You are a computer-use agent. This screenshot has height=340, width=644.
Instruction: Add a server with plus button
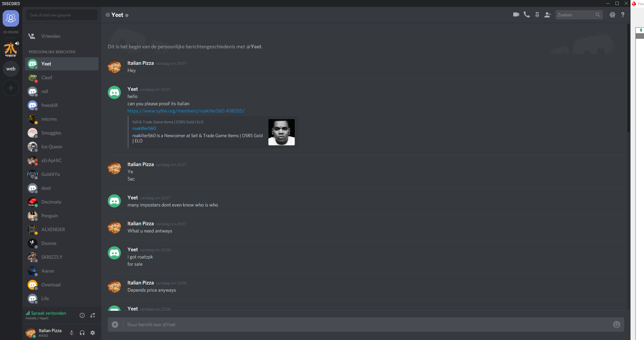click(x=11, y=88)
